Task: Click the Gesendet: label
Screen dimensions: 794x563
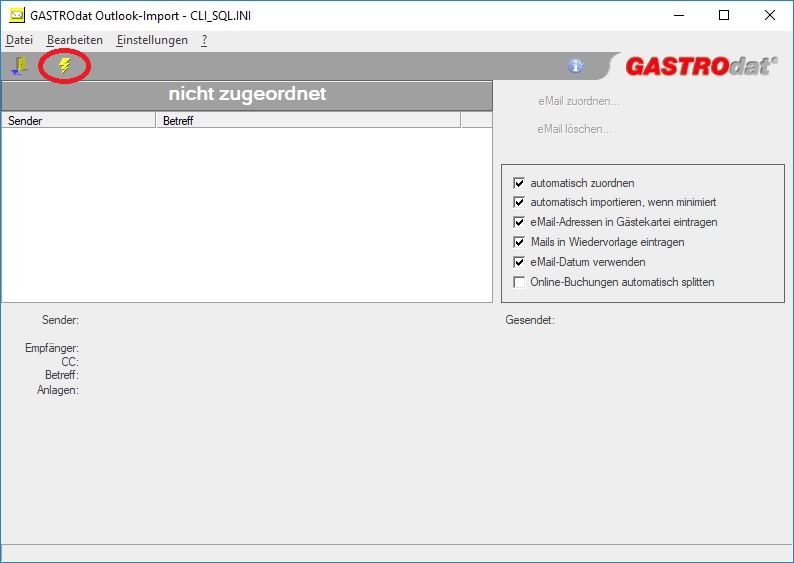Action: click(x=530, y=320)
